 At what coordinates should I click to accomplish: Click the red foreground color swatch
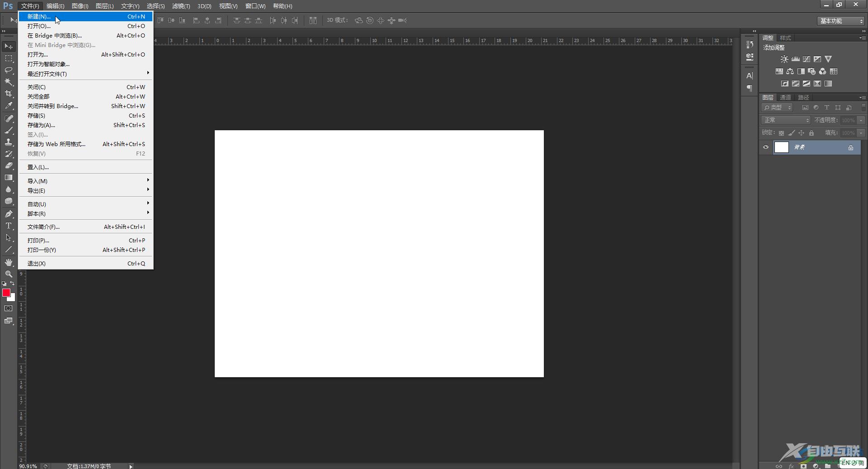click(6, 293)
